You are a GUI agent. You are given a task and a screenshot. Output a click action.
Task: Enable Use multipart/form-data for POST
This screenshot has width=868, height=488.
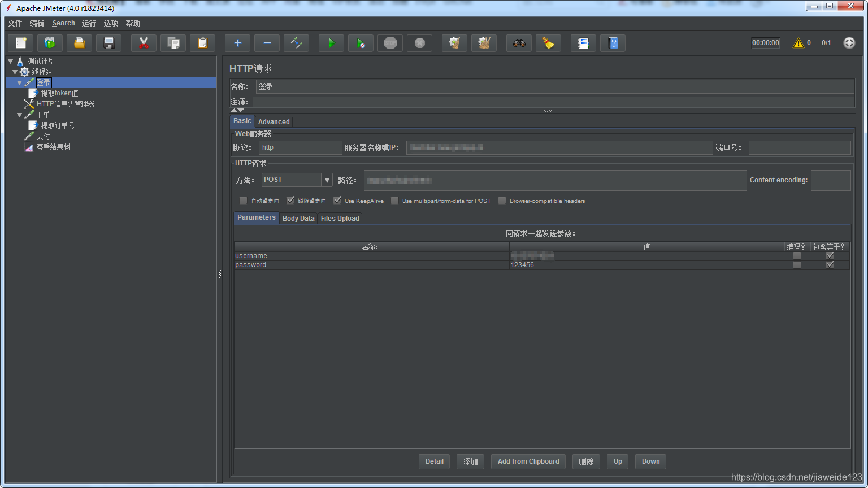tap(395, 201)
